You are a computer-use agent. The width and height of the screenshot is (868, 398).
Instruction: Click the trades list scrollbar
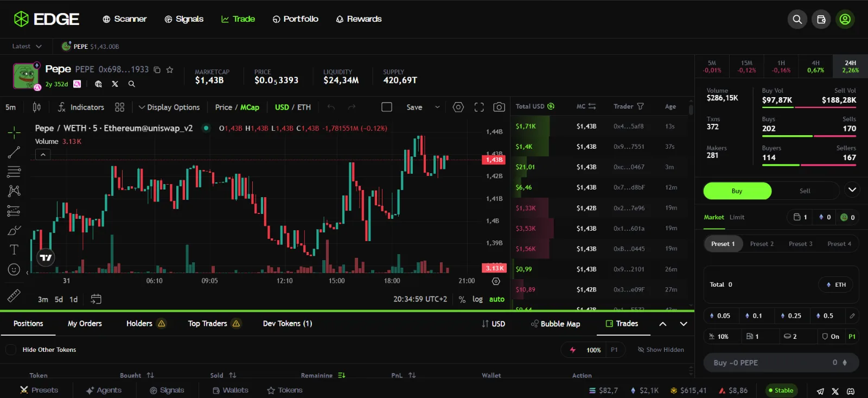click(x=691, y=110)
